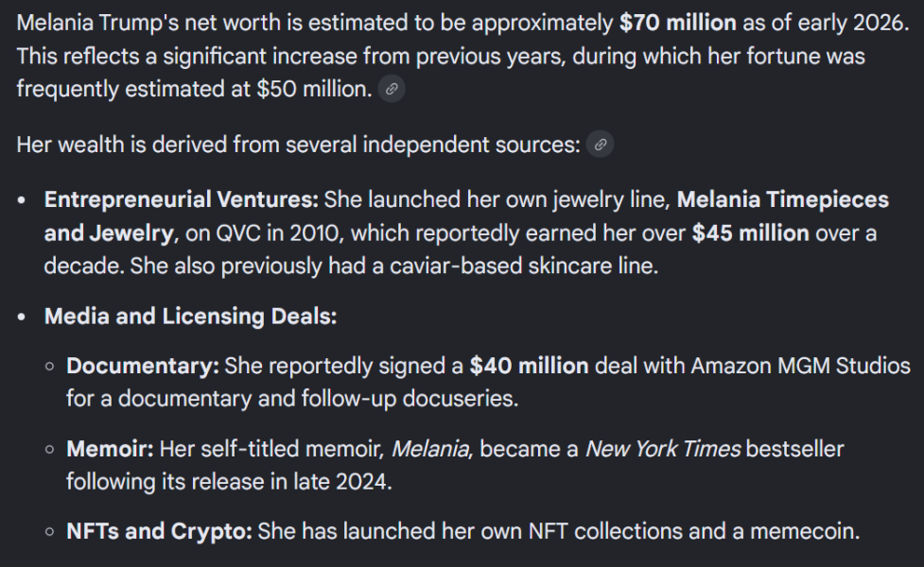Click the bold "Melania Timepieces" text
924x567 pixels.
783,200
